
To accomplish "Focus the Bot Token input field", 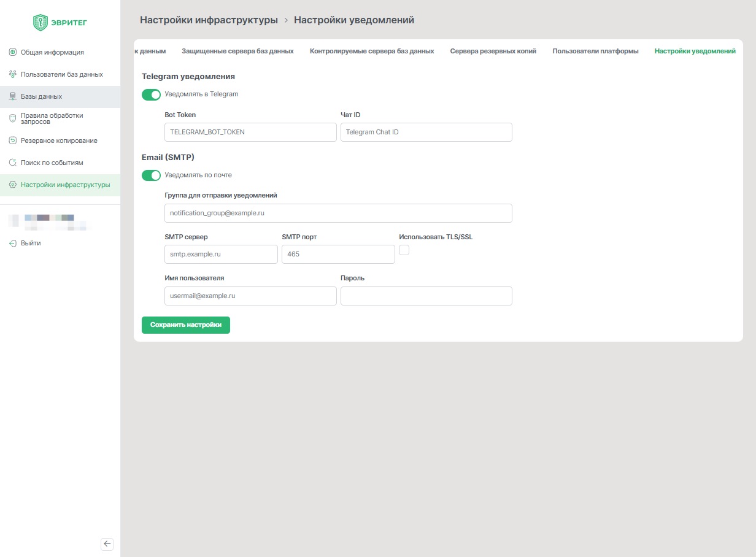I will [250, 132].
